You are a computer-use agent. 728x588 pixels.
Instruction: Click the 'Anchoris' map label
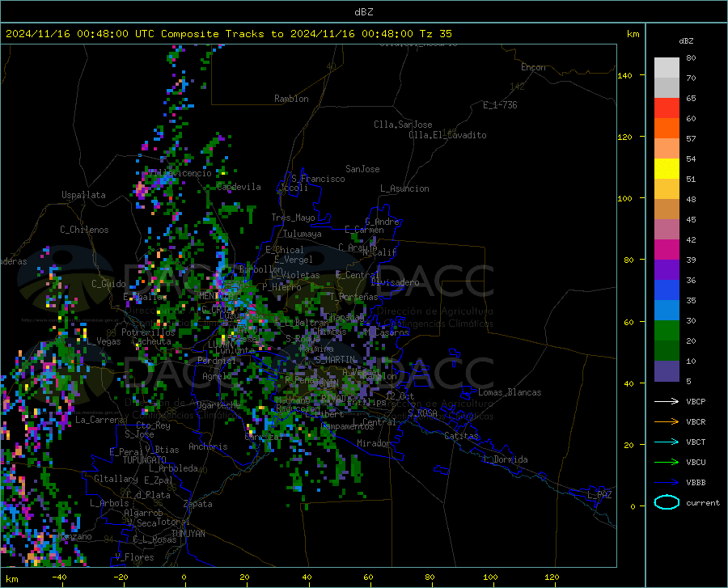point(208,446)
